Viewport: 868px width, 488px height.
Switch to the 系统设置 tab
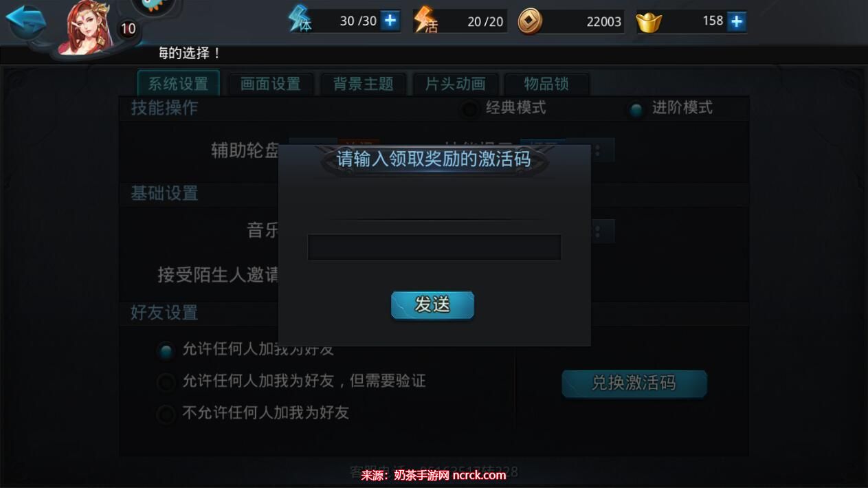[179, 84]
